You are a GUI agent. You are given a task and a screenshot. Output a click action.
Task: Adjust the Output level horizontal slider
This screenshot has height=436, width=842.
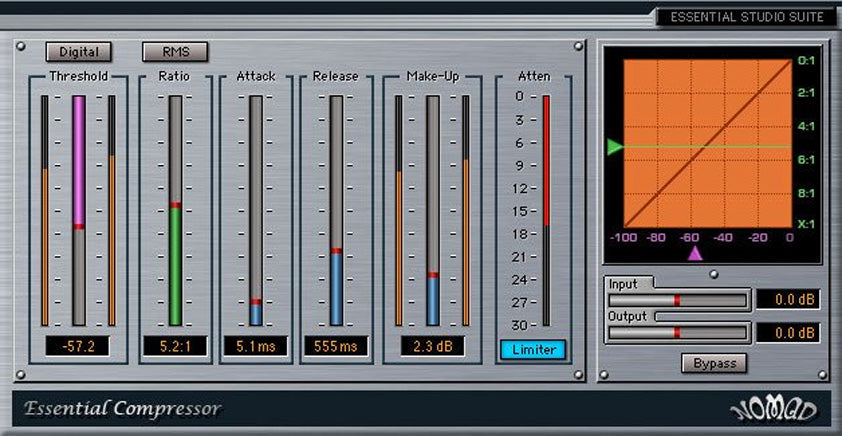677,332
